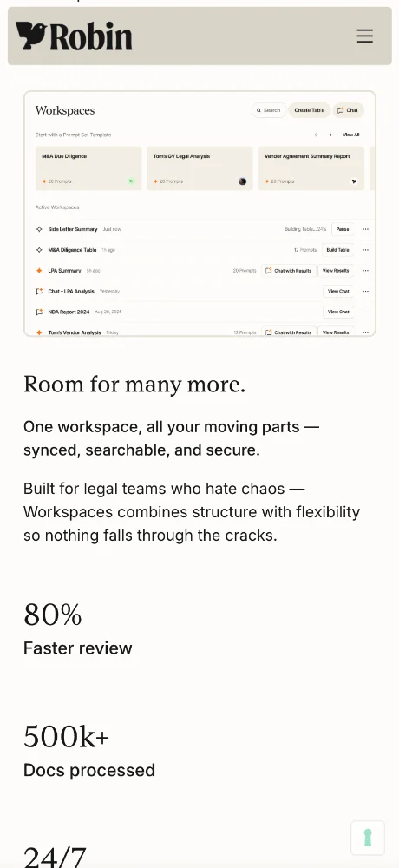
Task: Open more options for Side Letter Summary row
Action: pos(365,229)
